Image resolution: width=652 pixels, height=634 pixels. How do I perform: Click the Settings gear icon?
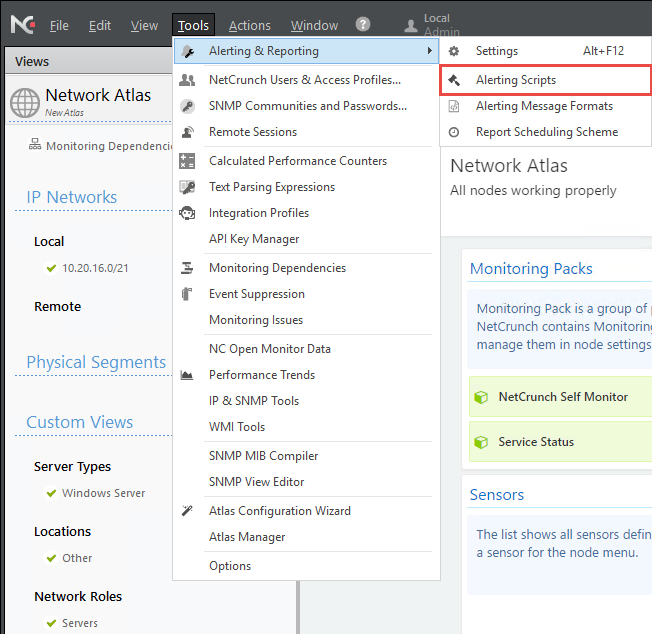(454, 51)
